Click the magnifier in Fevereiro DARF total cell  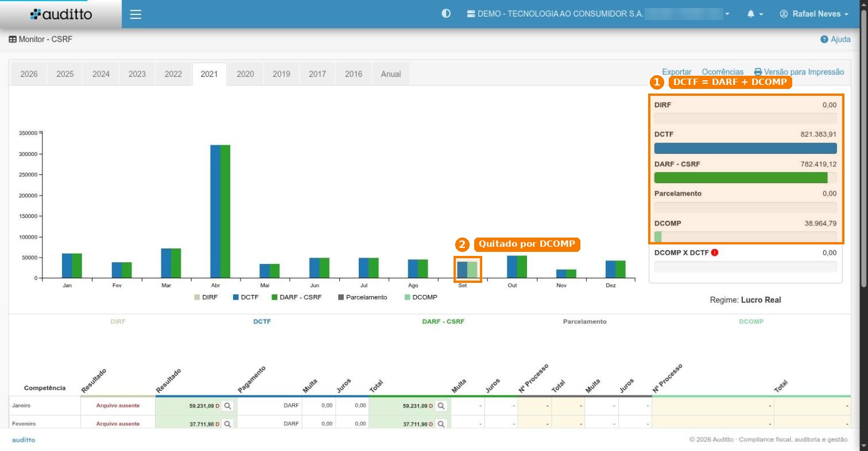441,424
